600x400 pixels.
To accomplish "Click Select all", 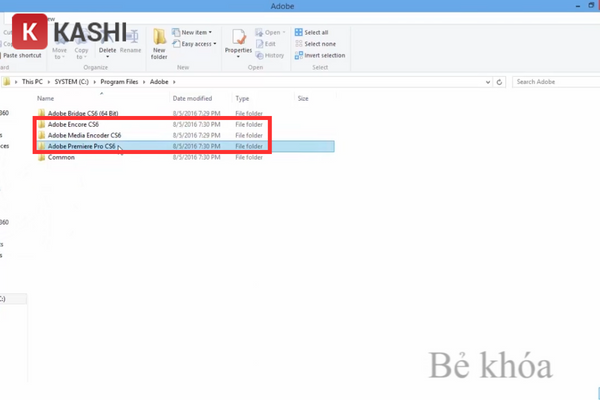I will [x=311, y=33].
